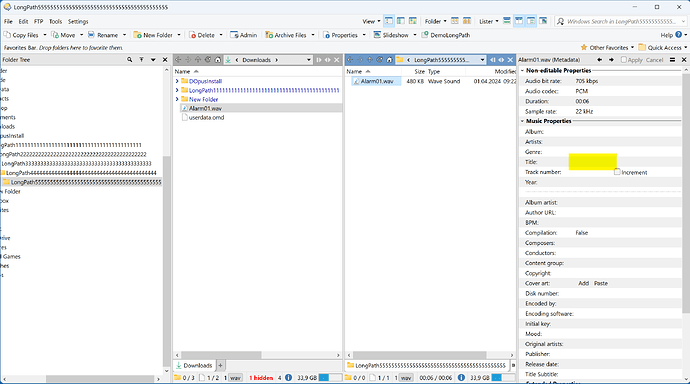This screenshot has width=690, height=384.
Task: Go to previous file in the metadata panel
Action: [599, 59]
